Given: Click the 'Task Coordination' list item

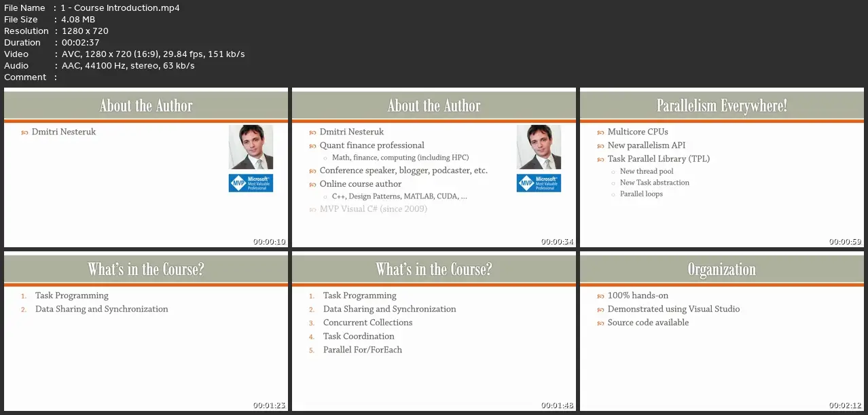Looking at the screenshot, I should 359,336.
